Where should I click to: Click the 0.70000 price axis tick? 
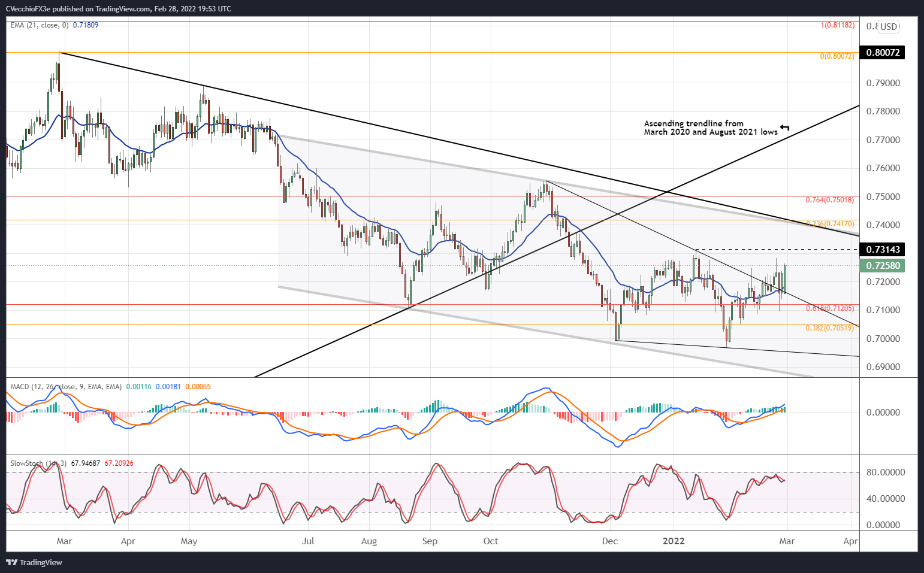[883, 339]
